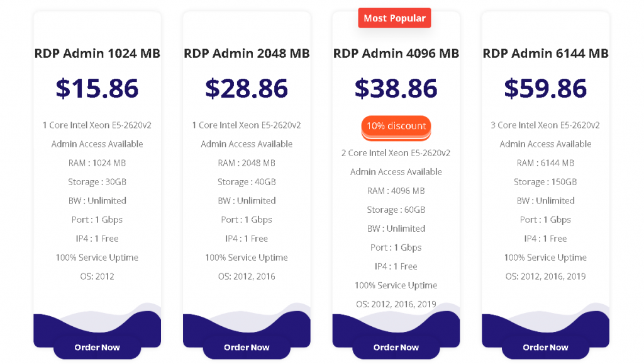The image size is (644, 364).
Task: Select the RDP Admin 6144 MB heading
Action: pos(545,54)
